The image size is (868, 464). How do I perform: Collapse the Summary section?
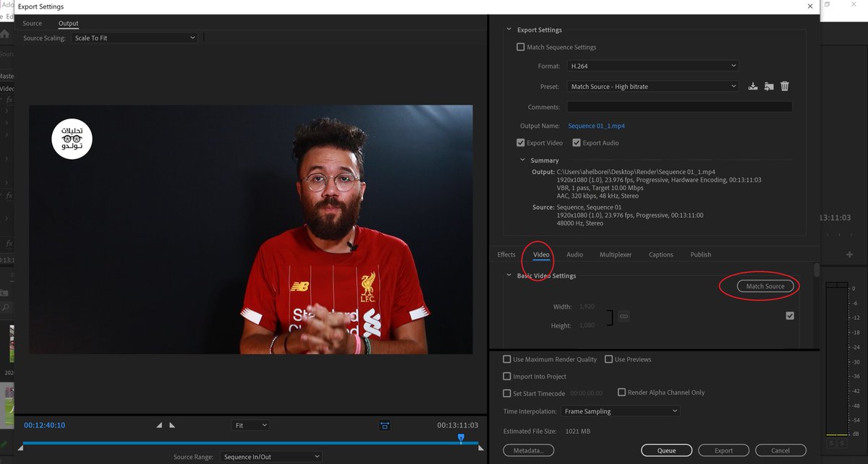(523, 160)
